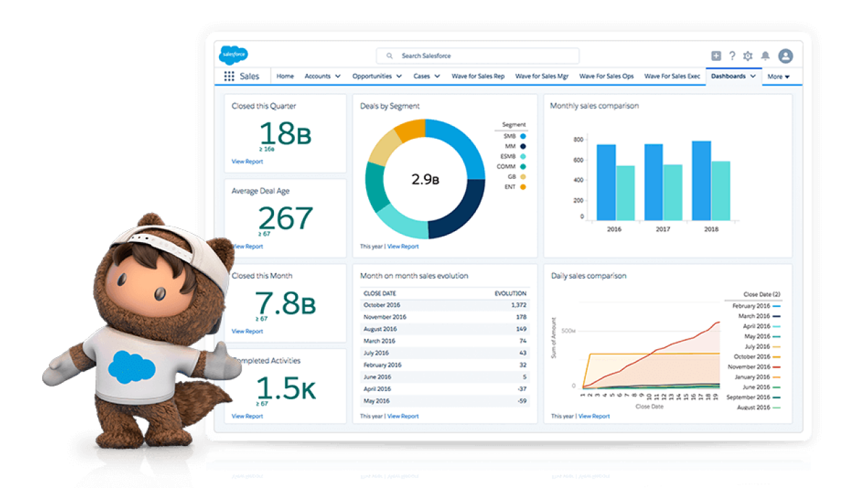
Task: Sort by the CLOSE DATE column header
Action: point(380,293)
